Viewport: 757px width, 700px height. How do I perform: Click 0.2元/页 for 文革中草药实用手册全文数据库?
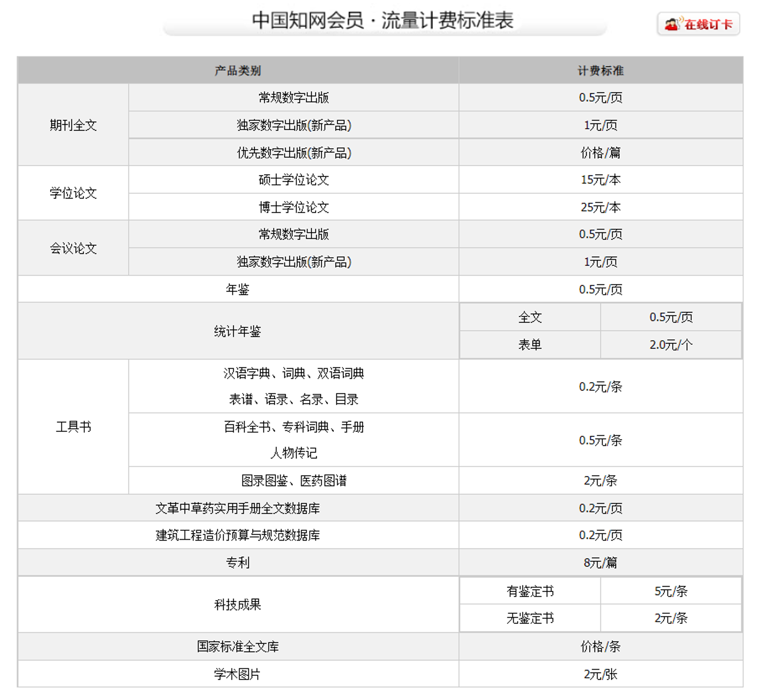[600, 508]
